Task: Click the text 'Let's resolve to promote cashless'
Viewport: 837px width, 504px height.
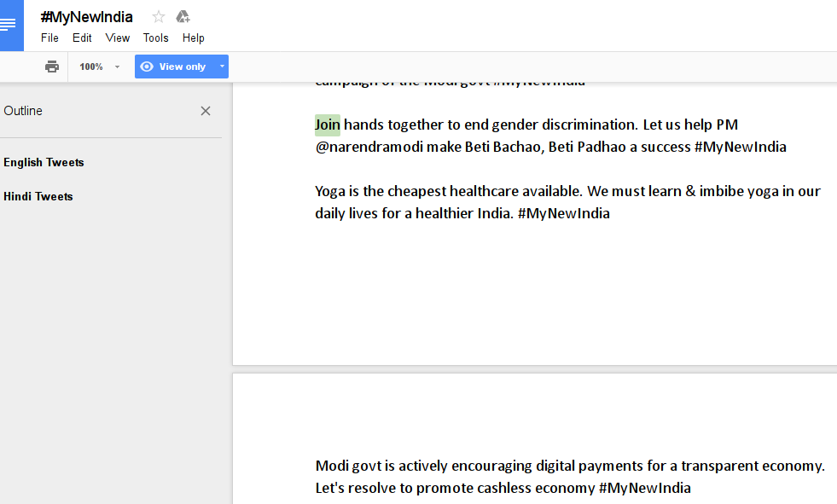Action: 422,488
